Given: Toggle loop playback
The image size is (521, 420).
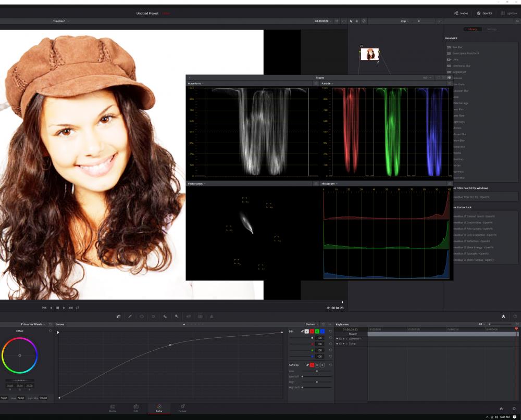Looking at the screenshot, I should pos(78,308).
